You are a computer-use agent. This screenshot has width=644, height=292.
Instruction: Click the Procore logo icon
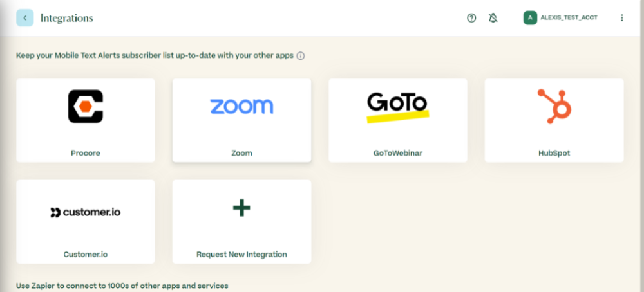(86, 106)
